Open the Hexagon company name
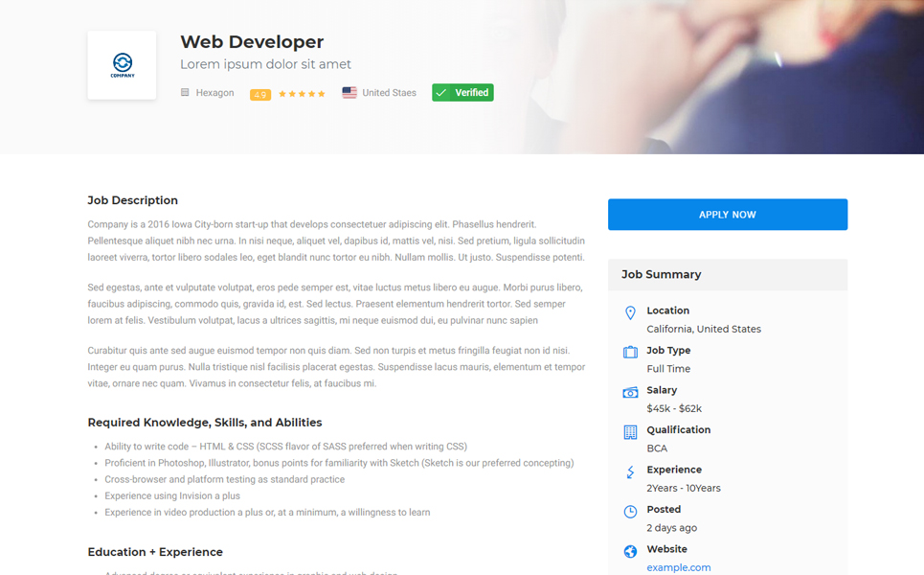924x575 pixels. click(x=214, y=93)
